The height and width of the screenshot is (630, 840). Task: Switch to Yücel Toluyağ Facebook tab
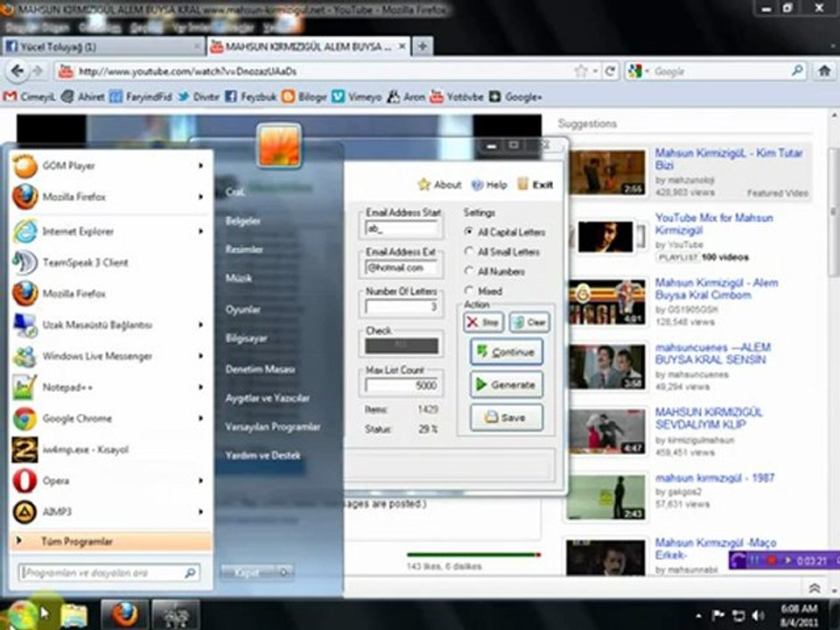click(103, 46)
